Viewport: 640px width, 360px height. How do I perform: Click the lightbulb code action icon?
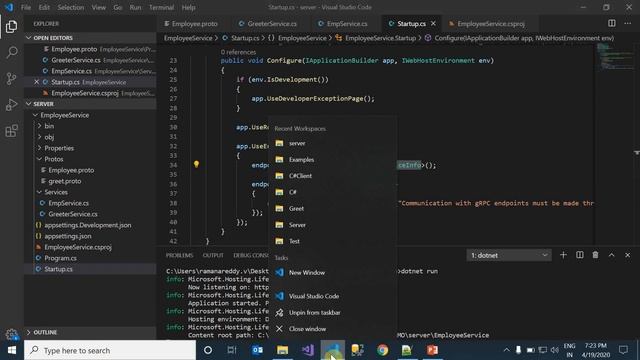pyautogui.click(x=196, y=164)
